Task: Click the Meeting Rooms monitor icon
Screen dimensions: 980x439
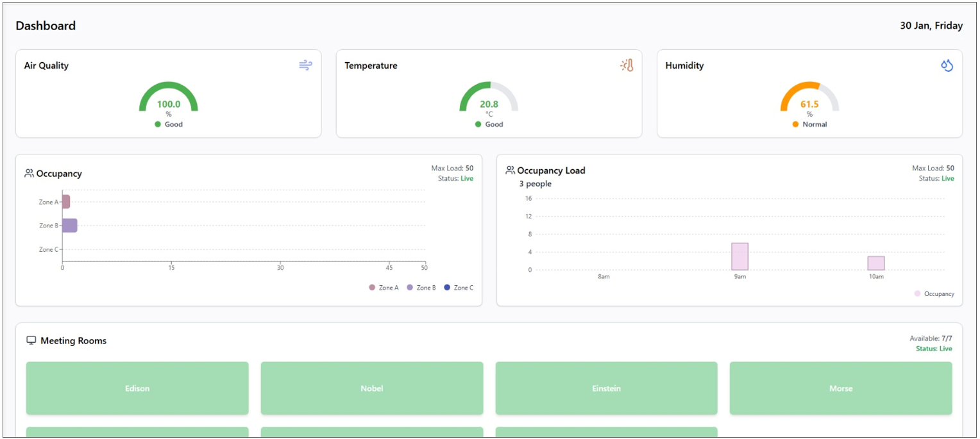Action: 31,340
